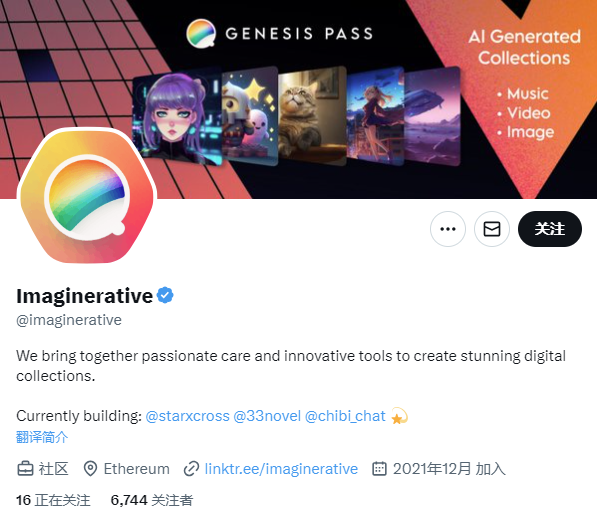Click the Genesis Pass rainbow logo
The height and width of the screenshot is (515, 597).
click(201, 33)
